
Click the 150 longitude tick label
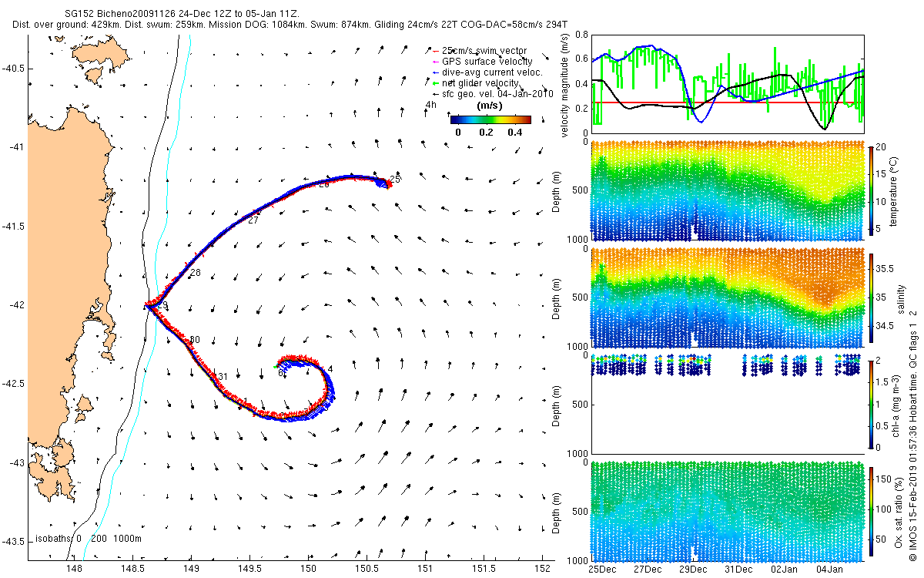tap(309, 569)
